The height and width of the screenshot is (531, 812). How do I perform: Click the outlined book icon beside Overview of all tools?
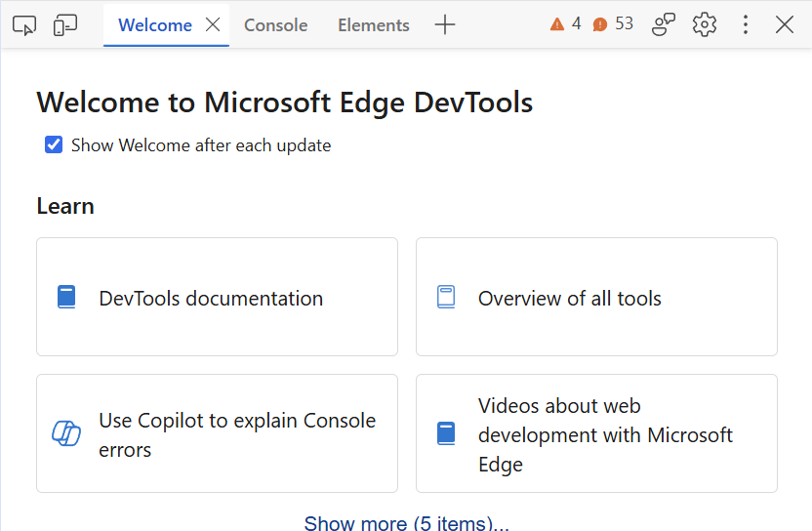446,298
